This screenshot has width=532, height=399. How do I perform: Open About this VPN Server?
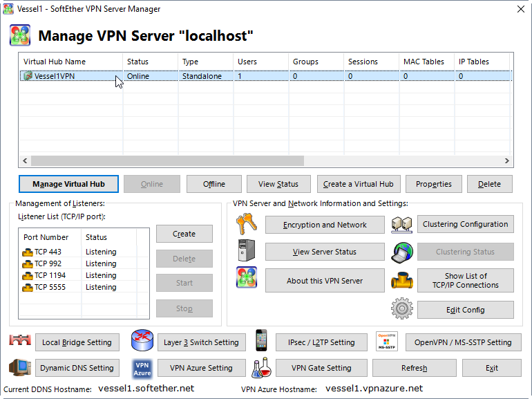pos(325,281)
